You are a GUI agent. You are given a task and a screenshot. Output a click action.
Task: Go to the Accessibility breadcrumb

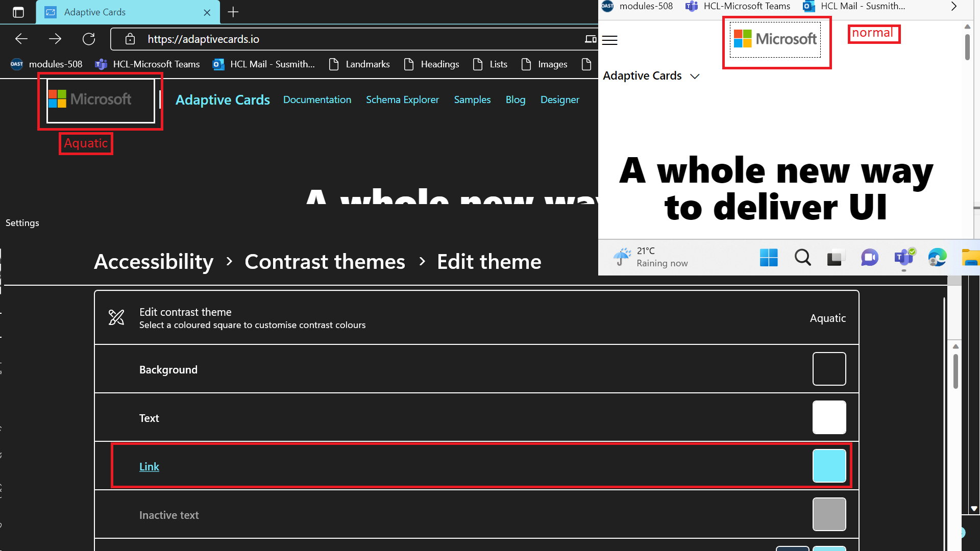[154, 262]
